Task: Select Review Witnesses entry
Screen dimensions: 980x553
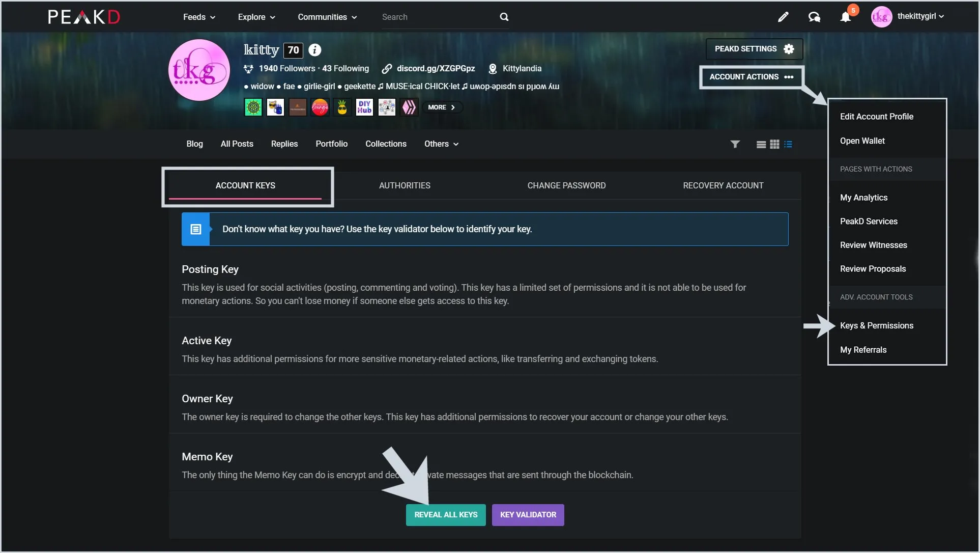Action: pos(873,245)
